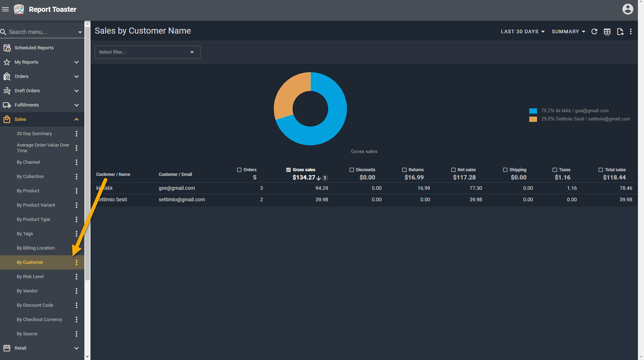644x360 pixels.
Task: Open options menu for By Customer report
Action: point(77,262)
